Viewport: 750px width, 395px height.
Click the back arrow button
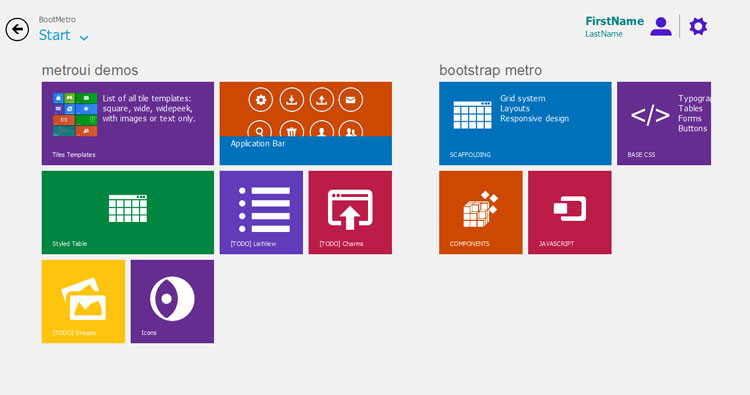[17, 29]
